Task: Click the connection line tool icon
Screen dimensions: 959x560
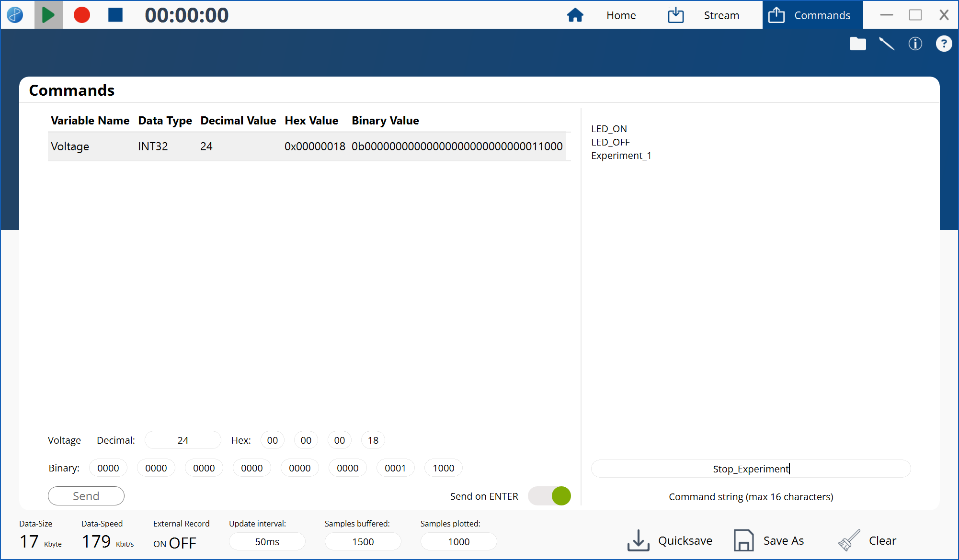Action: 886,44
